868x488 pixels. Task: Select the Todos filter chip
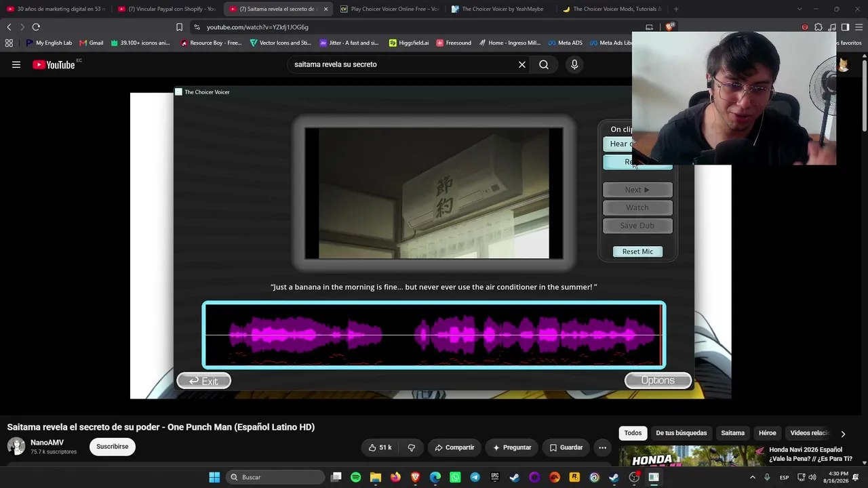(633, 433)
